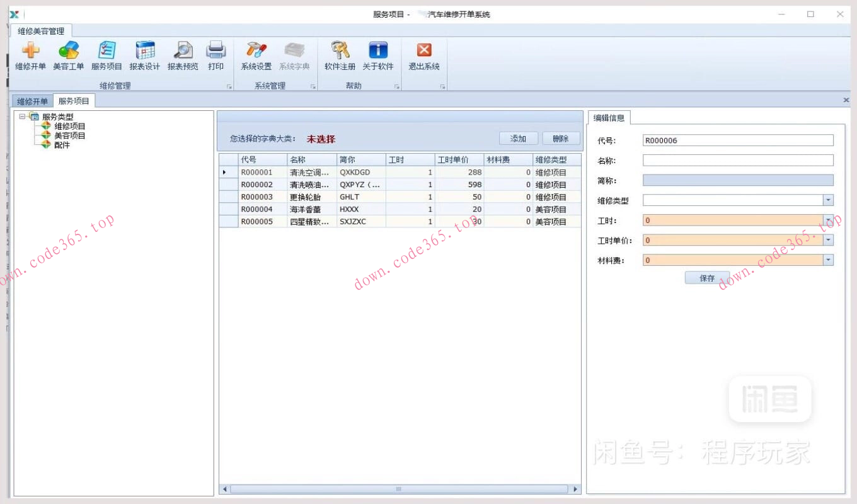Screen dimensions: 857x504
Task: Minimize the application window
Action: click(781, 14)
